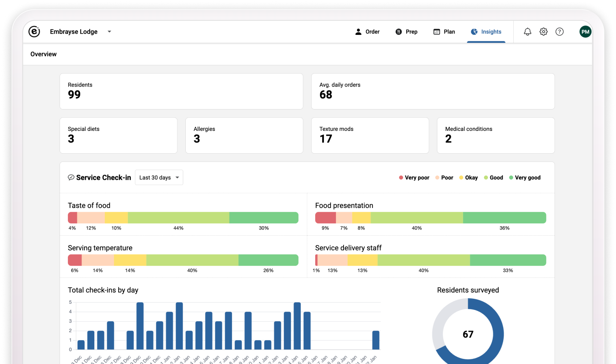Click the Residents surveyed title

tap(468, 290)
